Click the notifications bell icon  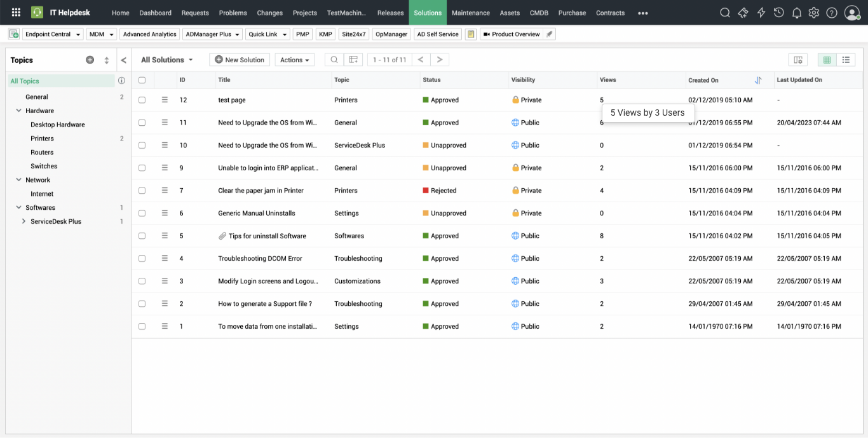click(796, 13)
